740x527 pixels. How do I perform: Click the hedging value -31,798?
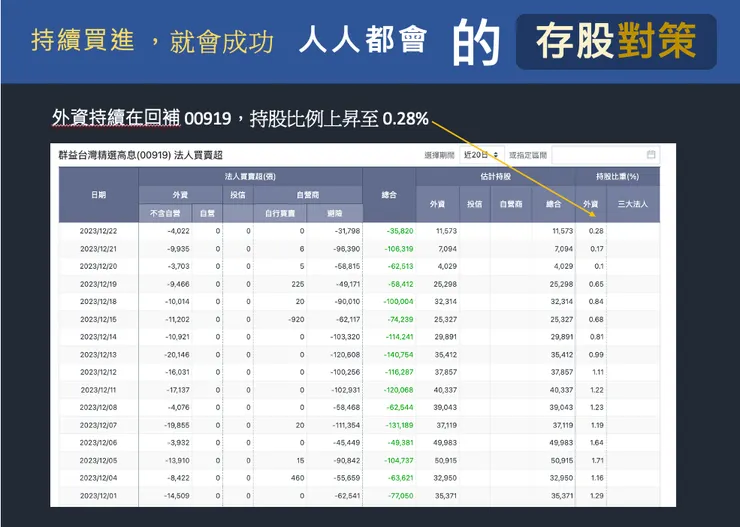(x=347, y=231)
